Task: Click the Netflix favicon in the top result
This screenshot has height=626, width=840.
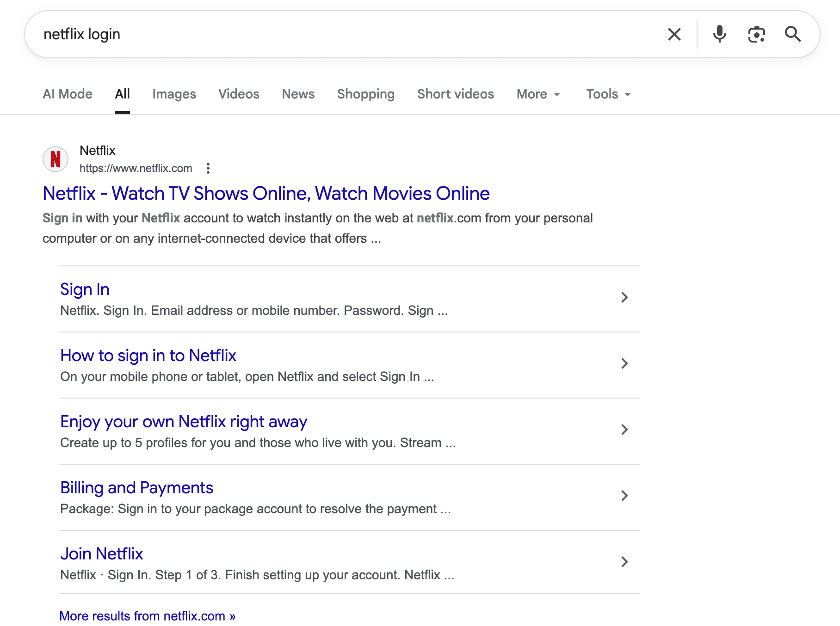Action: coord(55,159)
